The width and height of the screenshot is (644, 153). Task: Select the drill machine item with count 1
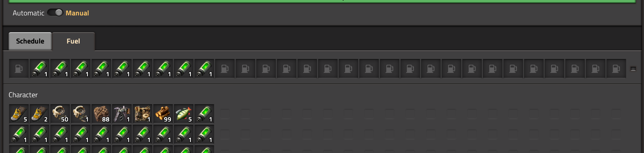[122, 114]
